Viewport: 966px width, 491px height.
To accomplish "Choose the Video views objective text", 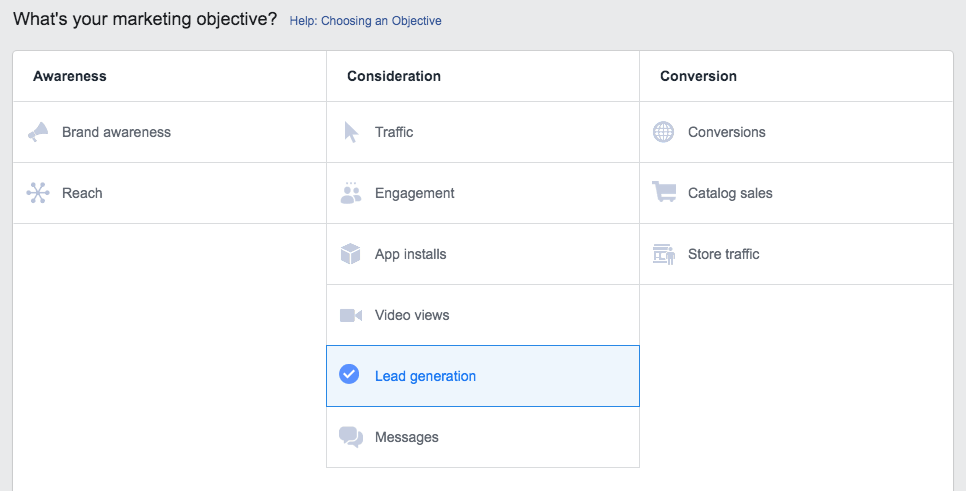I will point(412,315).
